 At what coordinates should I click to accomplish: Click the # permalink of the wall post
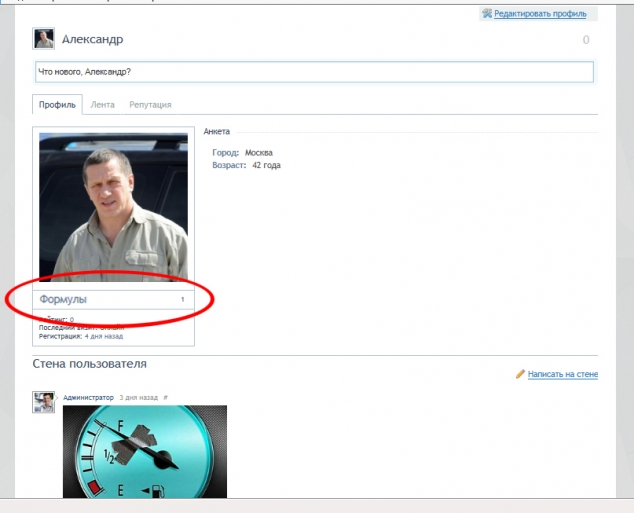click(x=165, y=398)
